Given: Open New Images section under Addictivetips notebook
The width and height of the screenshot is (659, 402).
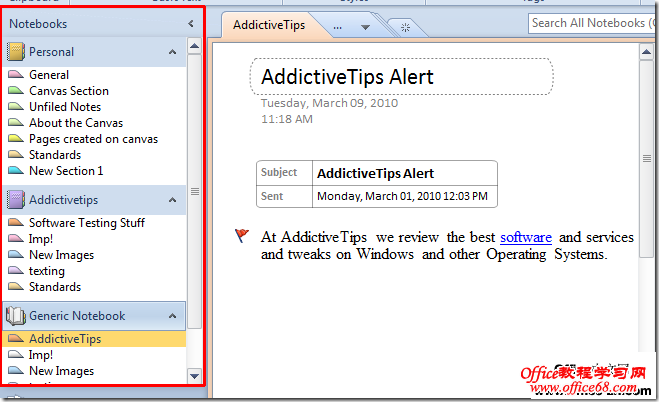Looking at the screenshot, I should (61, 255).
